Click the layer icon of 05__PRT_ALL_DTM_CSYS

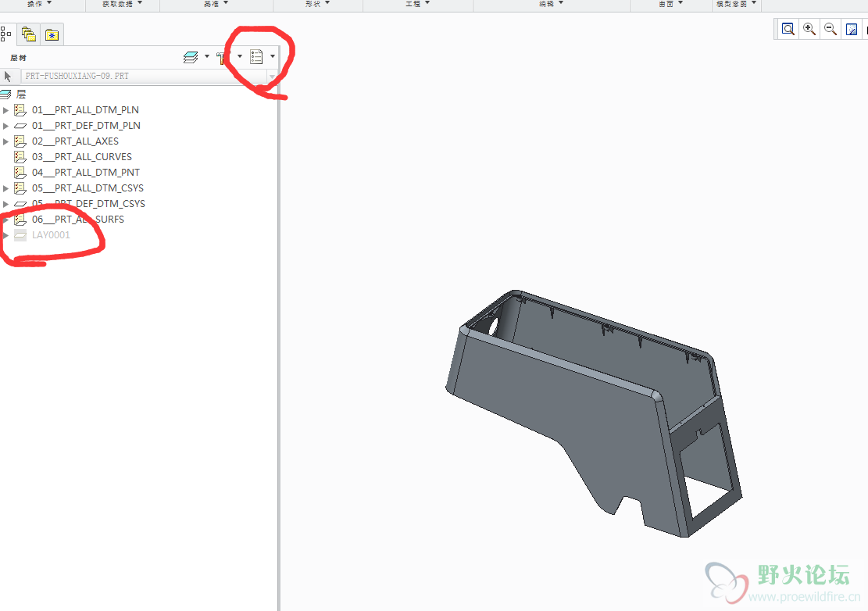20,188
